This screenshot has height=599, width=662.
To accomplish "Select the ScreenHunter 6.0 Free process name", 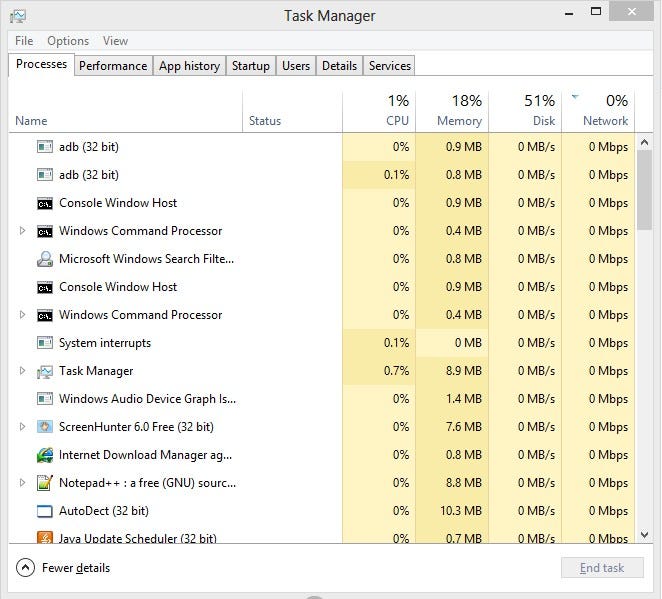I will pyautogui.click(x=136, y=427).
